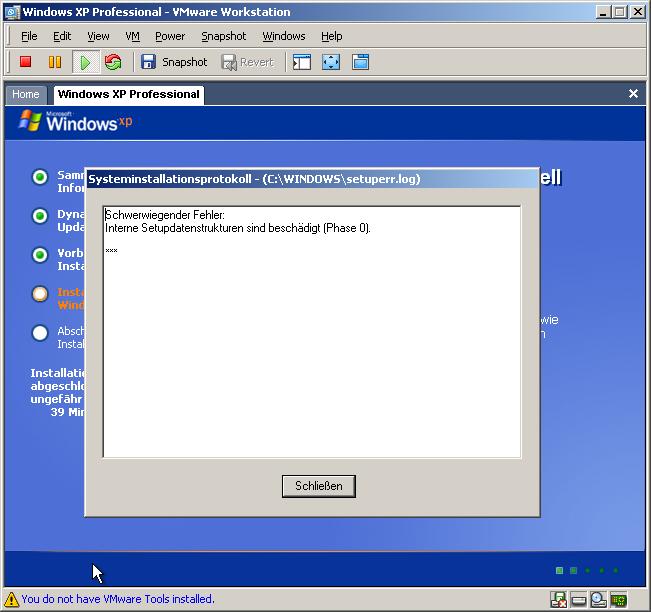Click the disconnected device status bar icon
Viewport: 651px width, 612px height.
[558, 600]
